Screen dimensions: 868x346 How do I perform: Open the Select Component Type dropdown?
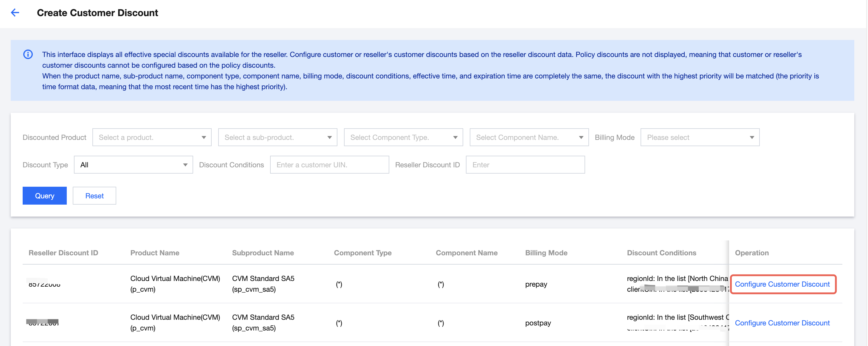tap(403, 137)
